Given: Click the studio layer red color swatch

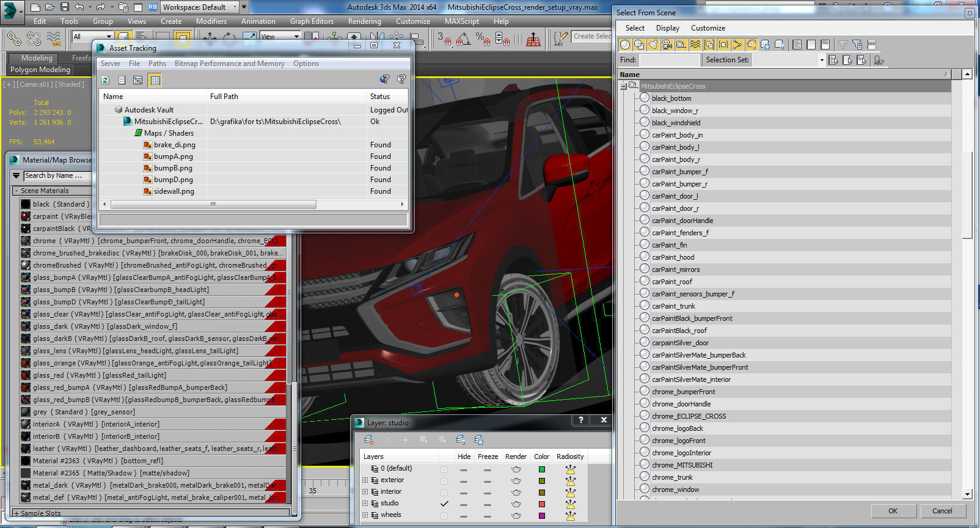Looking at the screenshot, I should point(541,504).
